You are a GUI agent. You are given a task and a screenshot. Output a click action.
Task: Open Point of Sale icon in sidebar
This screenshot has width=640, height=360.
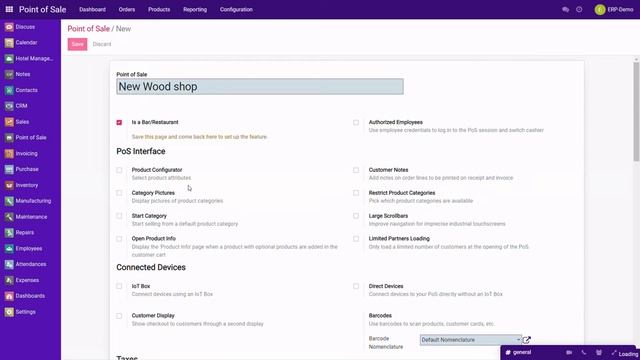9,138
